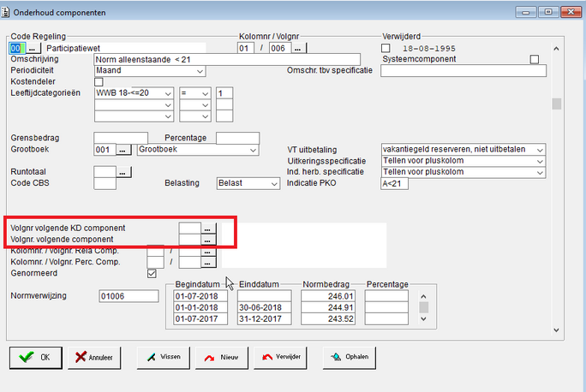Minimize the Onderhoud componenten window
Image resolution: width=586 pixels, height=392 pixels.
(526, 12)
